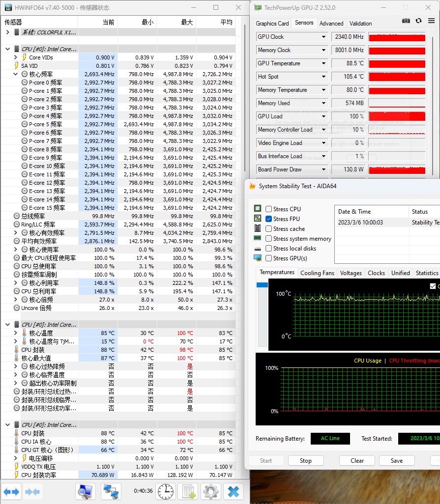Screen dimensions: 440x504
Task: Toggle checkbox on AIDA64 temperature graph corner
Action: [433, 286]
